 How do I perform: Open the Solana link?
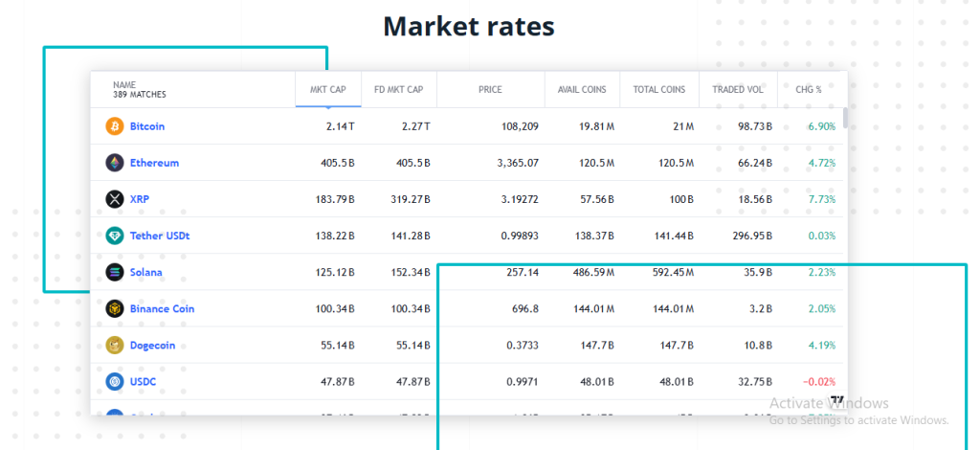[146, 272]
